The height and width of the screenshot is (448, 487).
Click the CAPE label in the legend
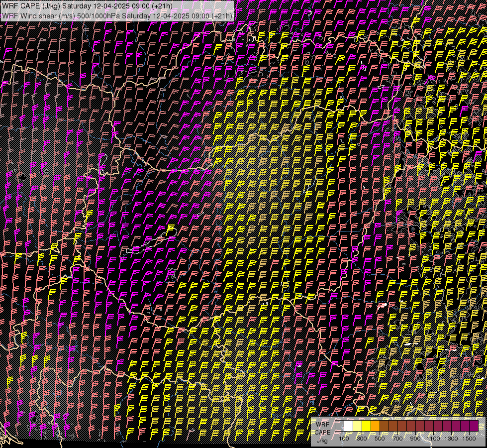pyautogui.click(x=322, y=433)
